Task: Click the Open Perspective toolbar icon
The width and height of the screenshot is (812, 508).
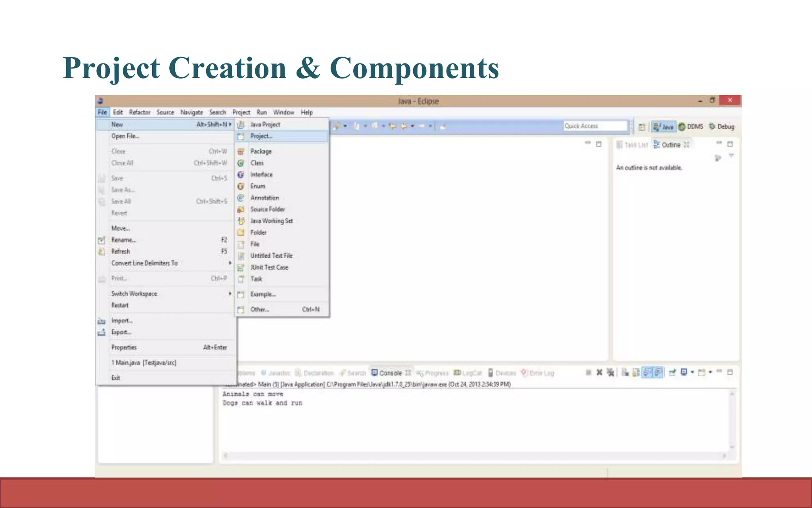Action: point(642,127)
